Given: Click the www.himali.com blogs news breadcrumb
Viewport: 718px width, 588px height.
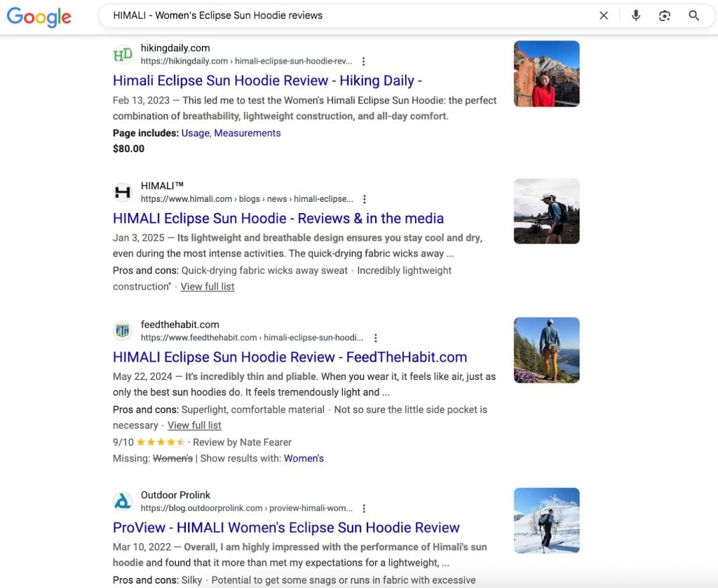Looking at the screenshot, I should pyautogui.click(x=247, y=199).
